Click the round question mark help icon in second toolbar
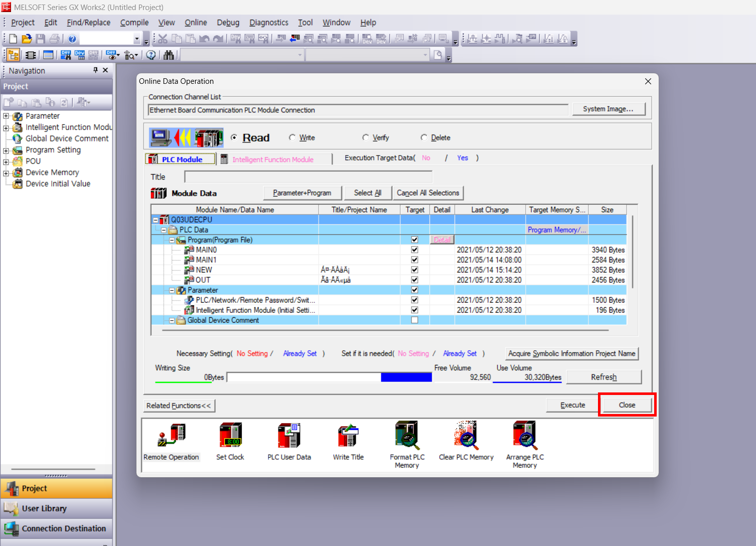Viewport: 756px width, 546px height. click(151, 55)
